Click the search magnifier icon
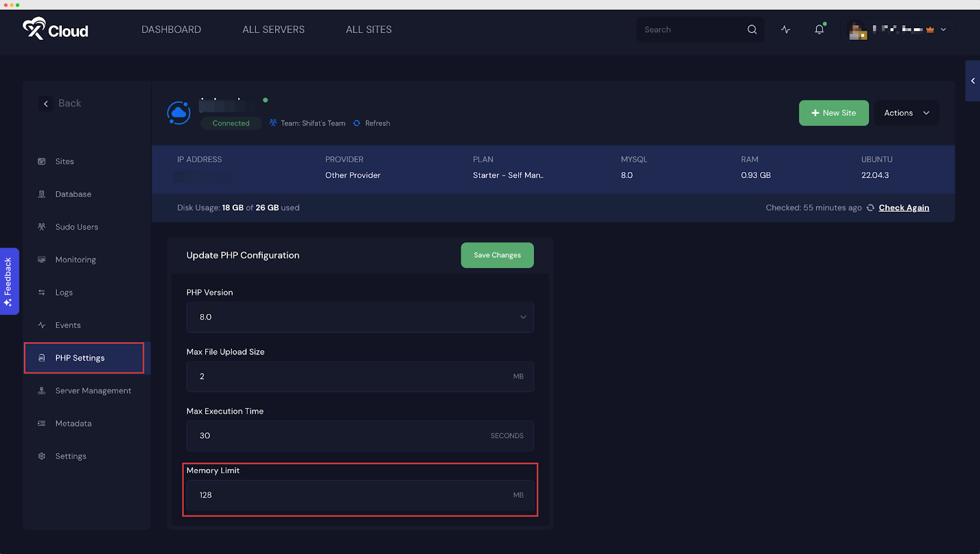The image size is (980, 554). [x=752, y=29]
